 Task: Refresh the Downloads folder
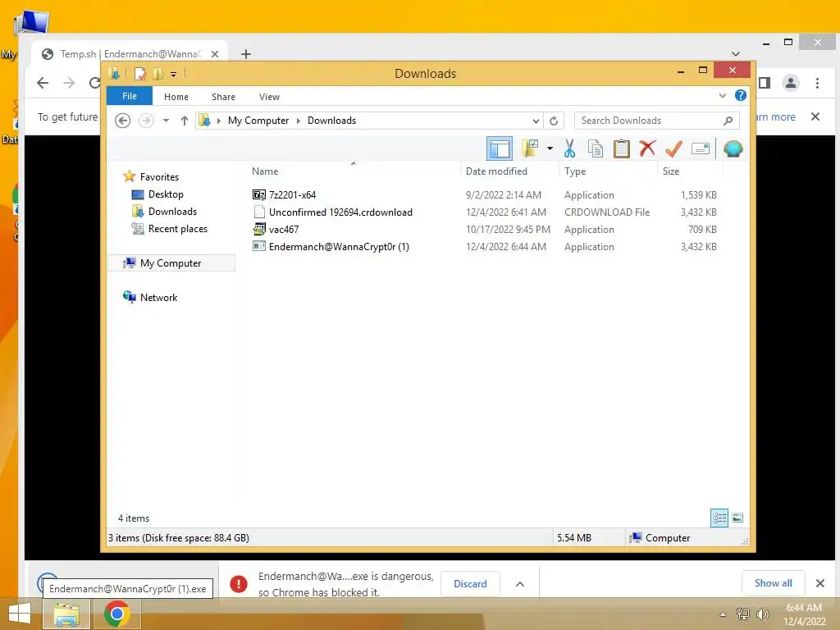[x=554, y=121]
